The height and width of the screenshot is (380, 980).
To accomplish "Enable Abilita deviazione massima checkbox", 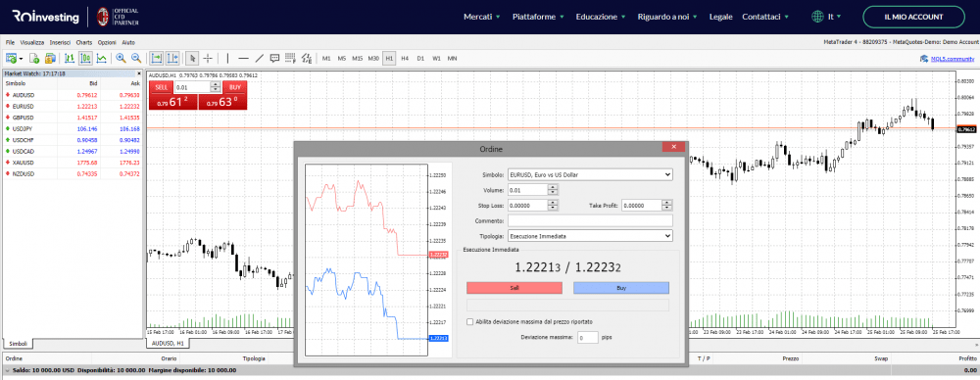I will click(470, 321).
